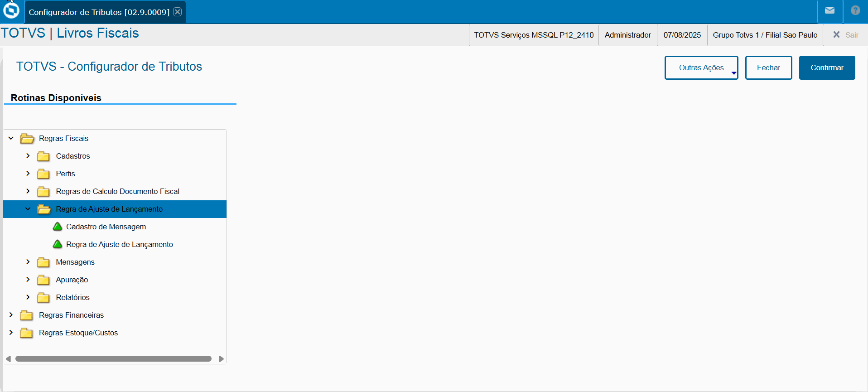This screenshot has width=868, height=392.
Task: Open the mail messages icon
Action: coord(829,10)
